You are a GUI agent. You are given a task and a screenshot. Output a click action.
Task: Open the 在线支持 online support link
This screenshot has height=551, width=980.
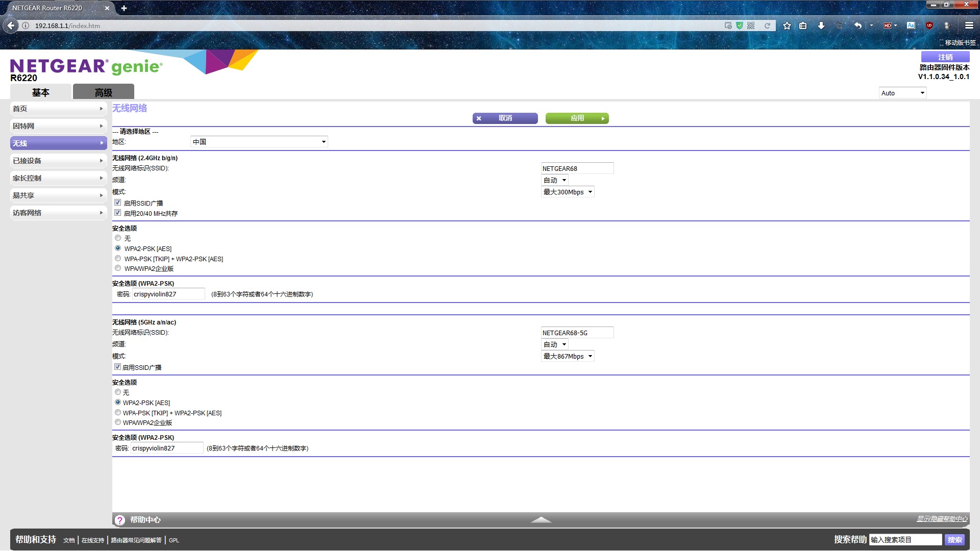point(93,540)
